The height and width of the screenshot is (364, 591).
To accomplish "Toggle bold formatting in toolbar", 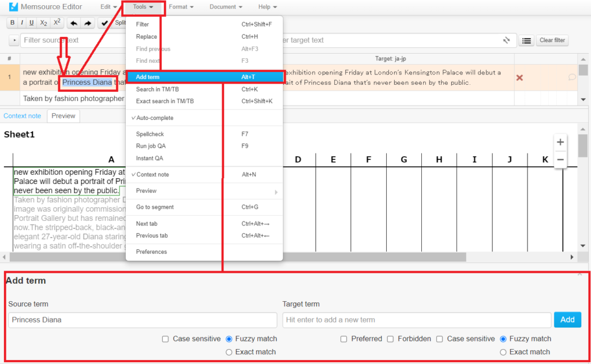I will [12, 22].
